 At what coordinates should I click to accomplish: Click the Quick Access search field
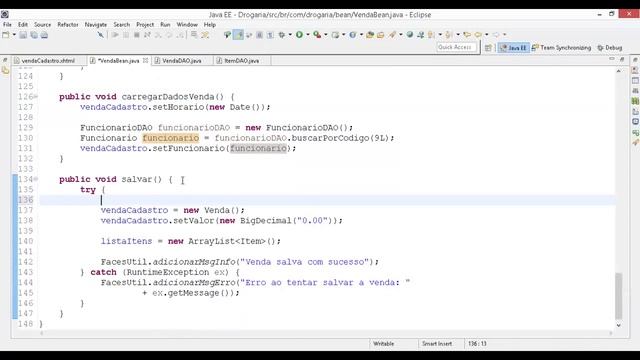click(x=456, y=47)
